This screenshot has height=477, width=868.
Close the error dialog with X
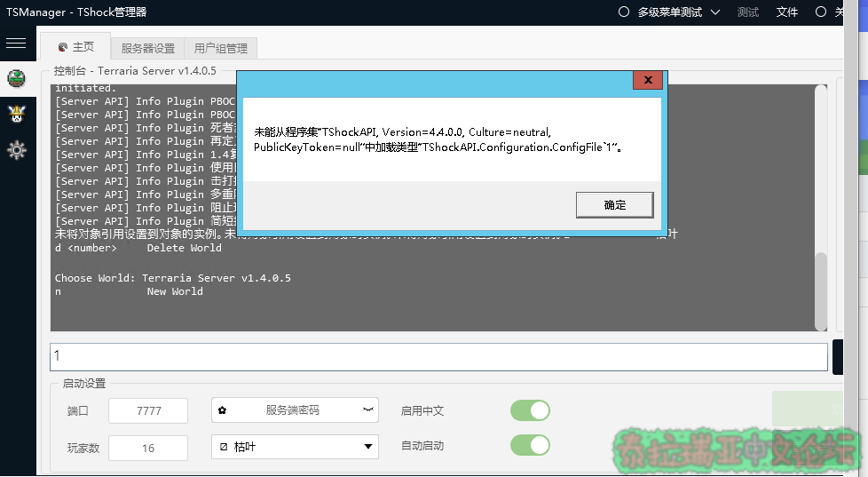pos(648,80)
